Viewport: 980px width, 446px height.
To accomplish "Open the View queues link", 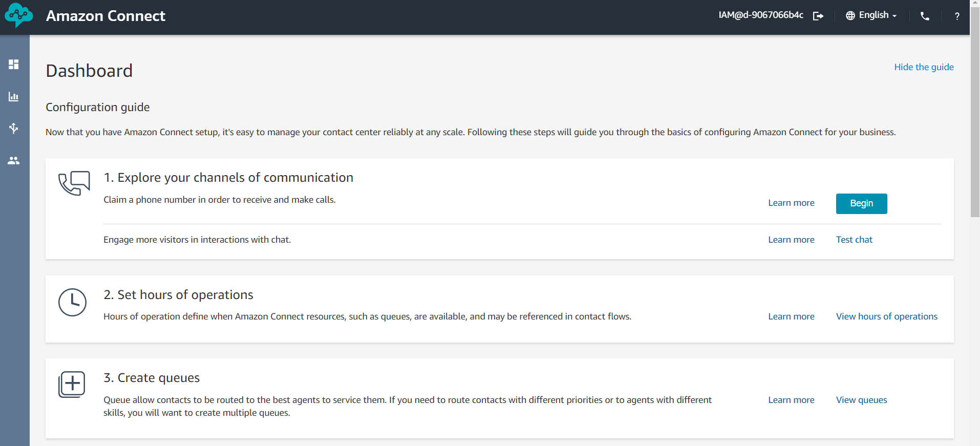I will (x=861, y=400).
